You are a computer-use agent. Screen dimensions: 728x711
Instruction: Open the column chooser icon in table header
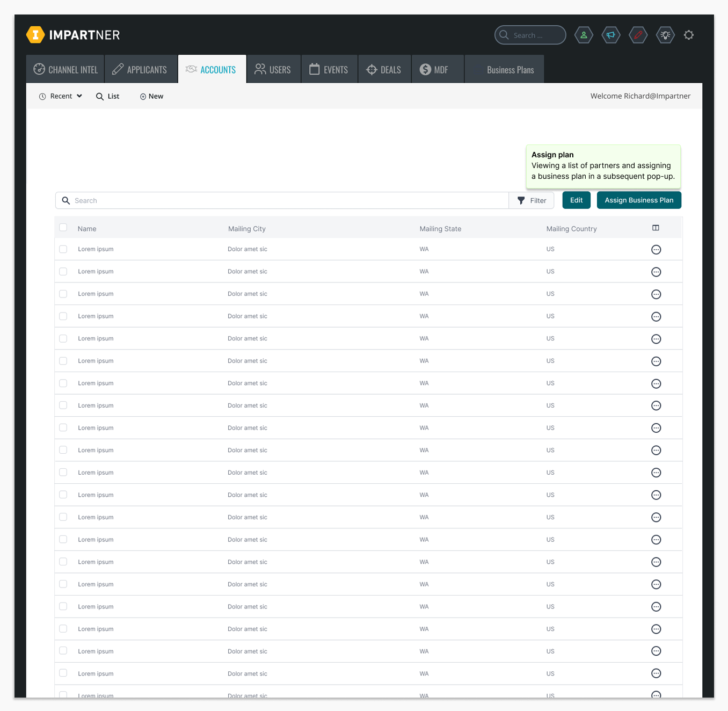coord(656,228)
